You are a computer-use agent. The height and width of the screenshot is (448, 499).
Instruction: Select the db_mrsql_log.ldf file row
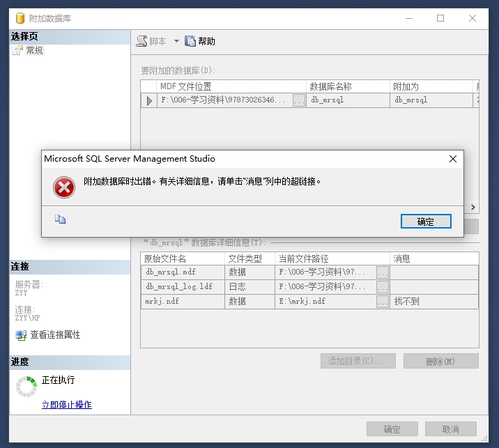(x=309, y=287)
